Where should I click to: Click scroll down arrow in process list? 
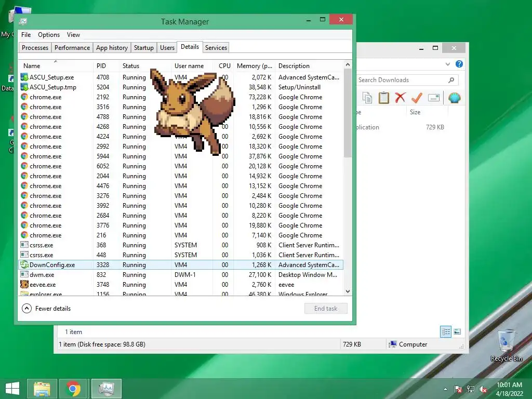[x=348, y=291]
